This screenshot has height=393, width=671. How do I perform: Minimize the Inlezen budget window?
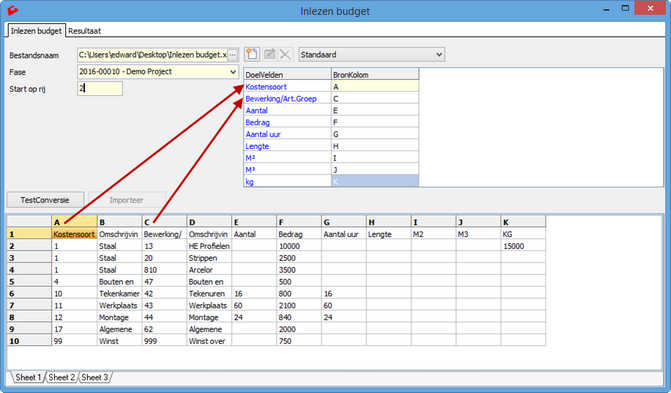[x=606, y=9]
